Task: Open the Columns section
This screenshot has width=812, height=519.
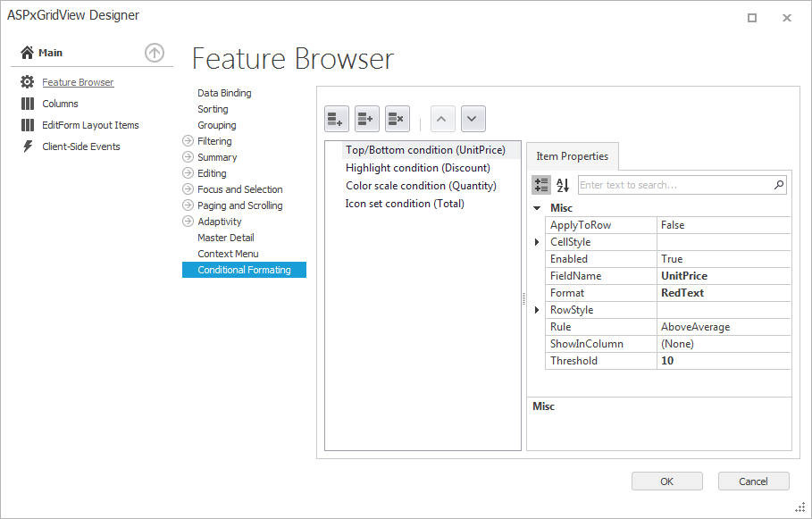Action: click(x=60, y=104)
